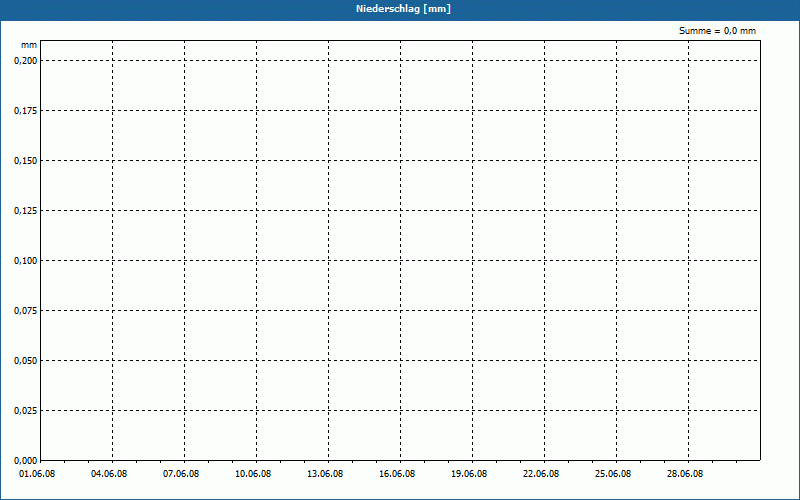The image size is (800, 500).
Task: Click the date label 22.06.08
Action: pos(541,474)
